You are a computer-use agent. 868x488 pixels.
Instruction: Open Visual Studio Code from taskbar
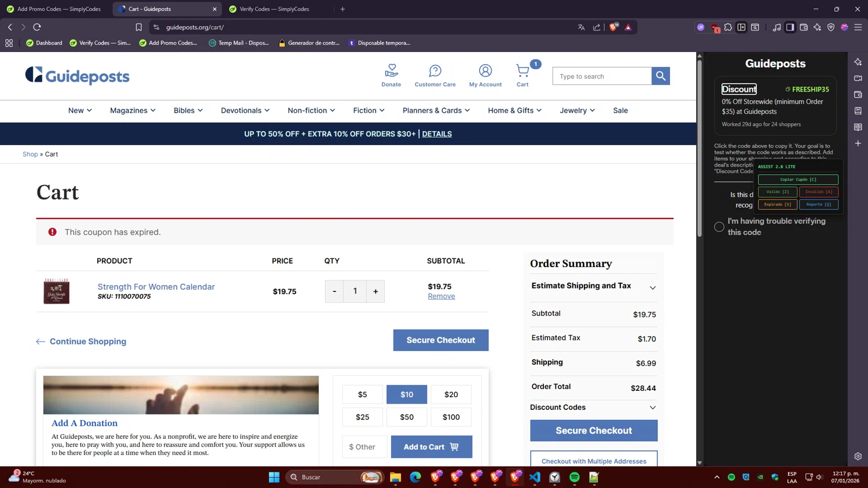[x=535, y=477]
